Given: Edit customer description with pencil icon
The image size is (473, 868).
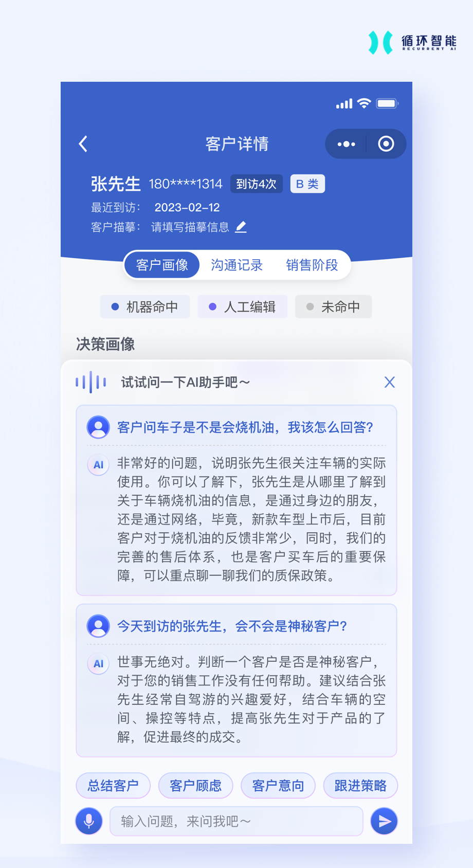Looking at the screenshot, I should coord(241,227).
